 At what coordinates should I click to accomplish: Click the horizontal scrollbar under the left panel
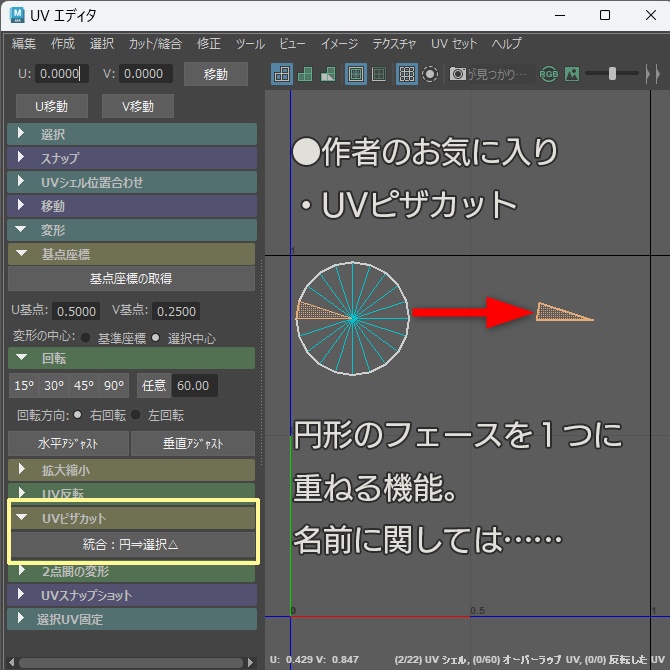[x=132, y=662]
